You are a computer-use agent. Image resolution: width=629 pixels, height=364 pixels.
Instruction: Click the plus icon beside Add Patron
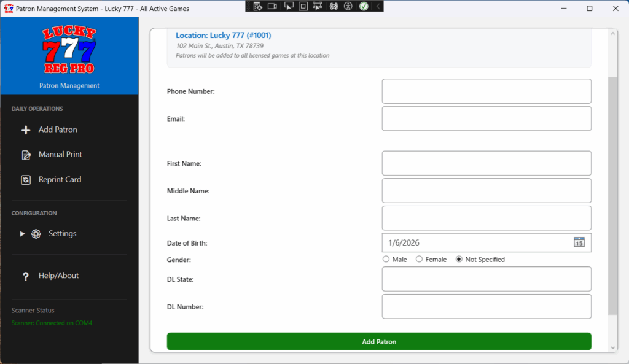click(26, 130)
